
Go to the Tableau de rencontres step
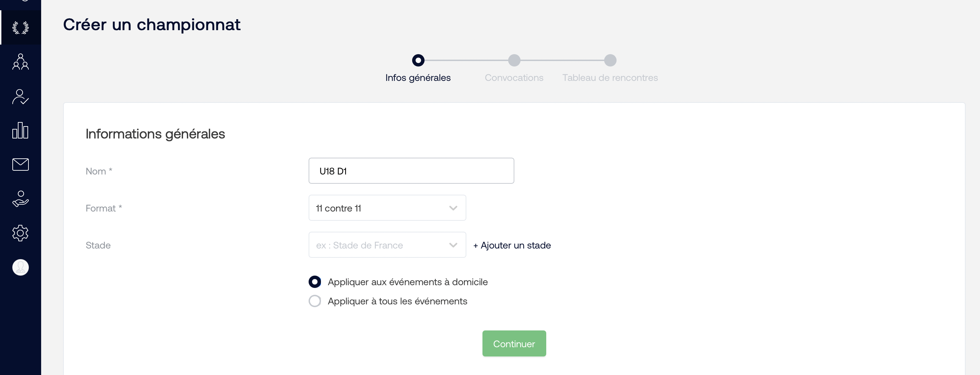610,77
